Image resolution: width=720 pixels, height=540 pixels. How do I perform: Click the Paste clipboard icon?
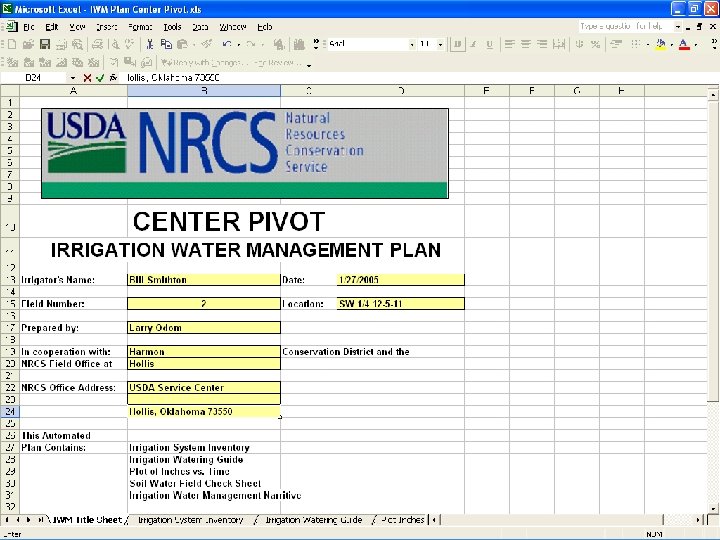pyautogui.click(x=182, y=44)
